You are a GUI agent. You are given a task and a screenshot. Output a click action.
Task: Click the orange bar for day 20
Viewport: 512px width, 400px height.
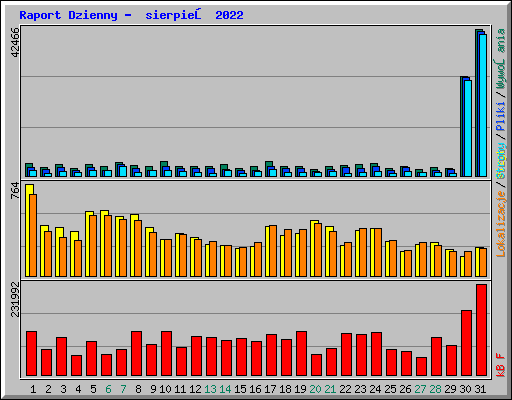tap(318, 250)
